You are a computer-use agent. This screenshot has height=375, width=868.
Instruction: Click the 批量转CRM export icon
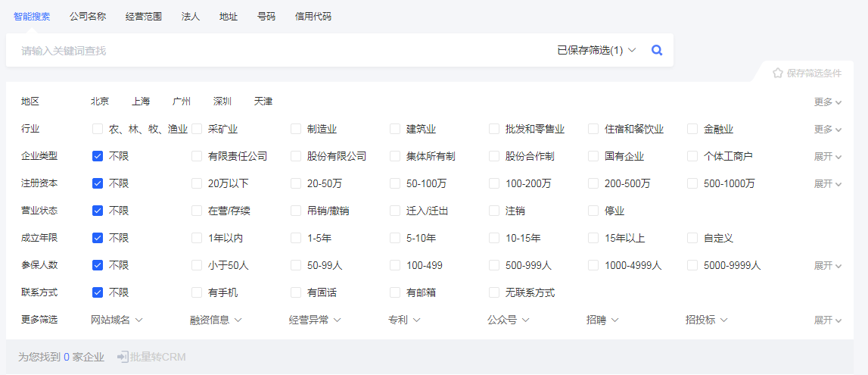[x=123, y=358]
